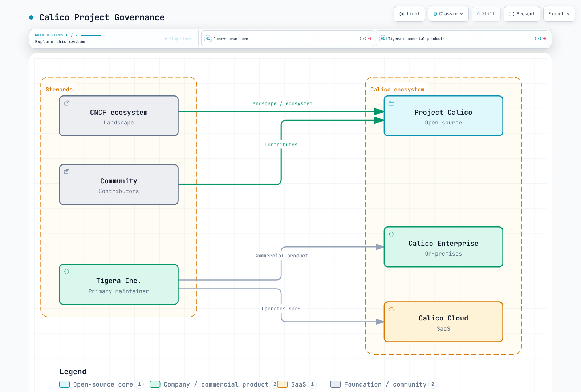Click the Foundation / community legend swatch
Screen dimensions: 581x392
336,384
